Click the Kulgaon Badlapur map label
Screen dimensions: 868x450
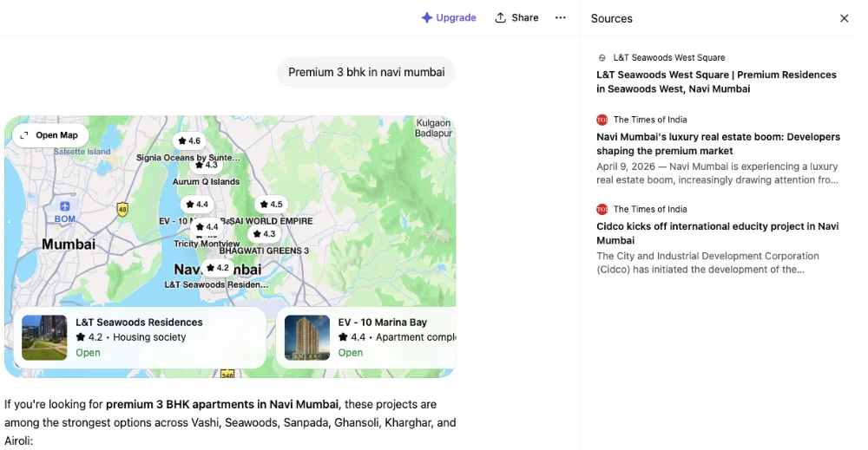pyautogui.click(x=433, y=127)
